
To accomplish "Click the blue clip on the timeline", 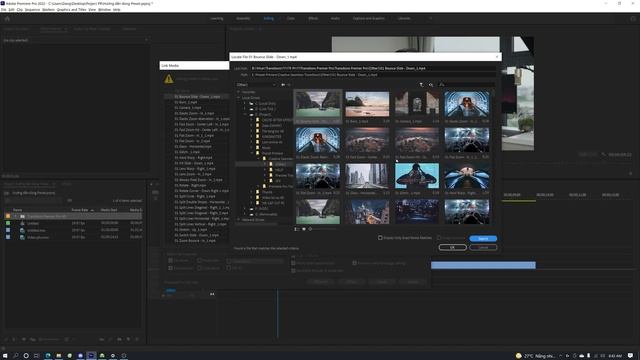I will [x=483, y=265].
